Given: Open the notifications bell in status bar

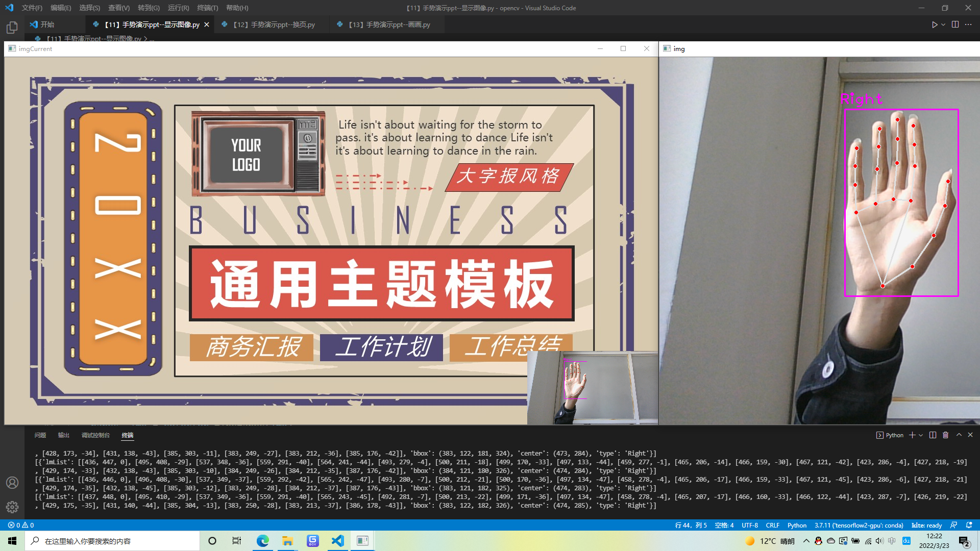Looking at the screenshot, I should pos(969,525).
